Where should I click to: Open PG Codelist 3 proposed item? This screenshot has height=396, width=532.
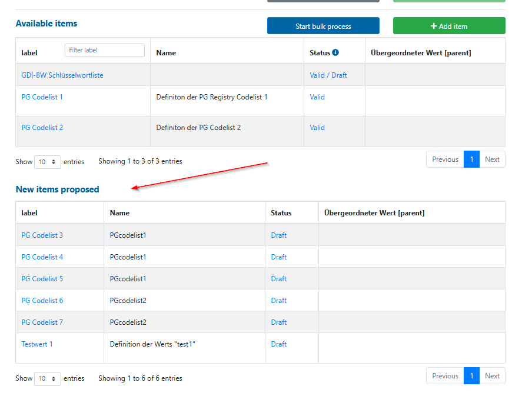coord(42,235)
